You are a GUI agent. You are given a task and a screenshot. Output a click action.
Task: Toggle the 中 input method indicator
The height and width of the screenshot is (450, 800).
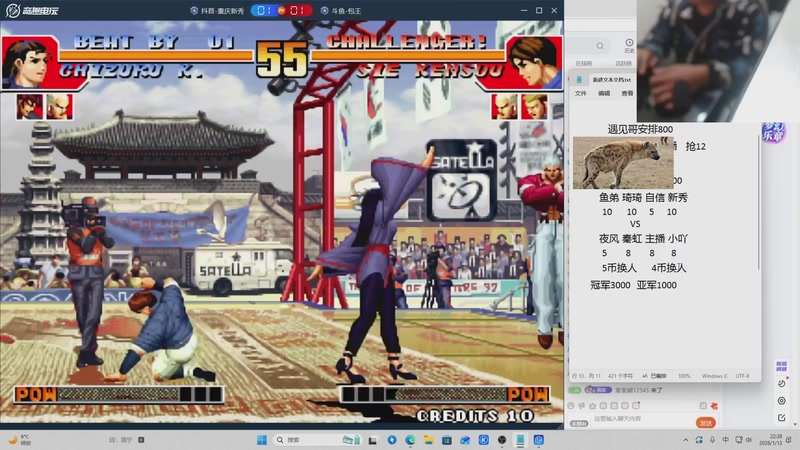click(726, 440)
